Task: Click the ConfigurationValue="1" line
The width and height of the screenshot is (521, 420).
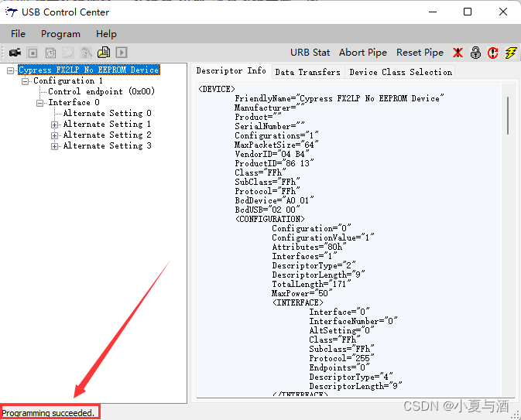Action: point(323,237)
